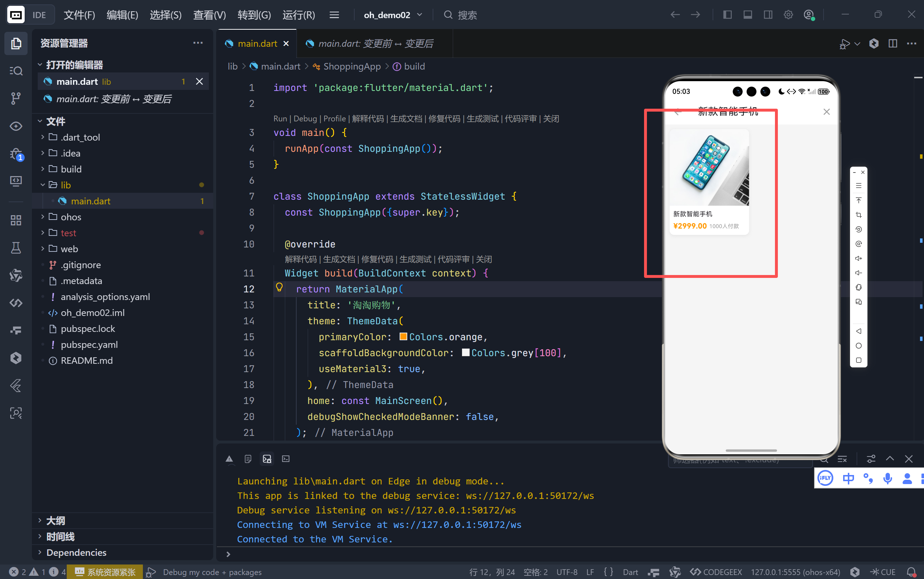The image size is (924, 579).
Task: Open the Testing flask icon
Action: (16, 248)
